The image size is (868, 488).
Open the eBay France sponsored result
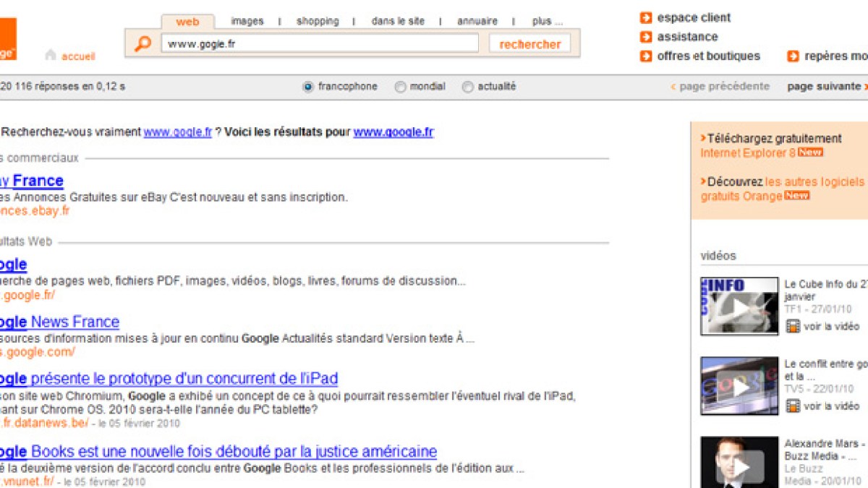(x=32, y=181)
